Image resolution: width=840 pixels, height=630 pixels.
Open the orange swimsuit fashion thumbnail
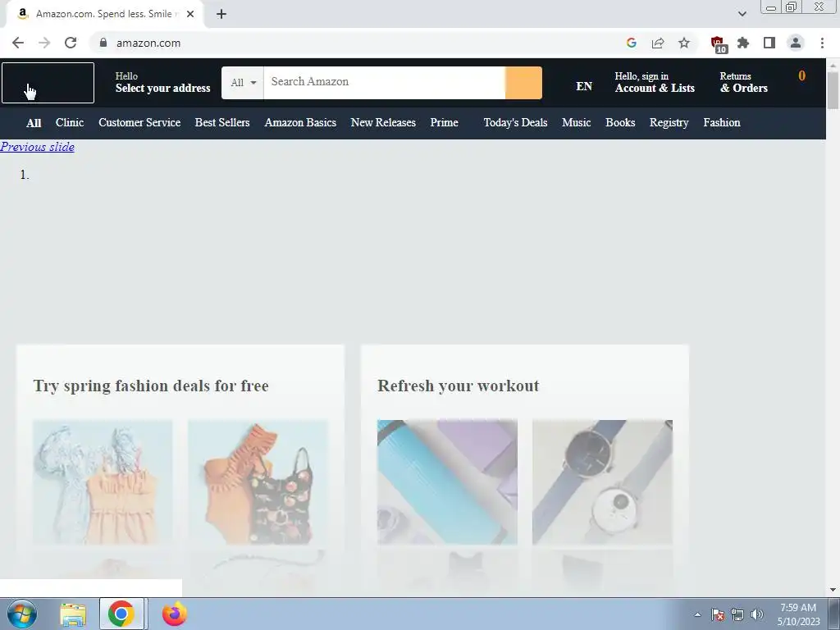[x=258, y=482]
